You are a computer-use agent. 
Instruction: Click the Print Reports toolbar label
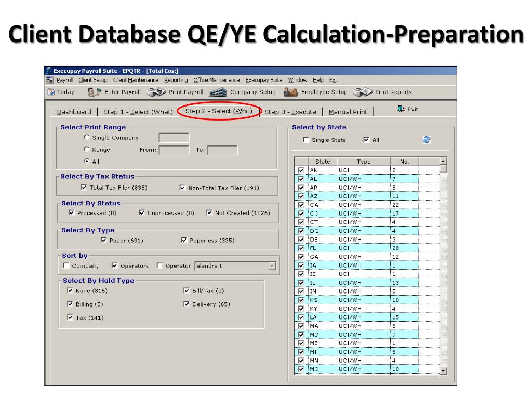click(393, 92)
